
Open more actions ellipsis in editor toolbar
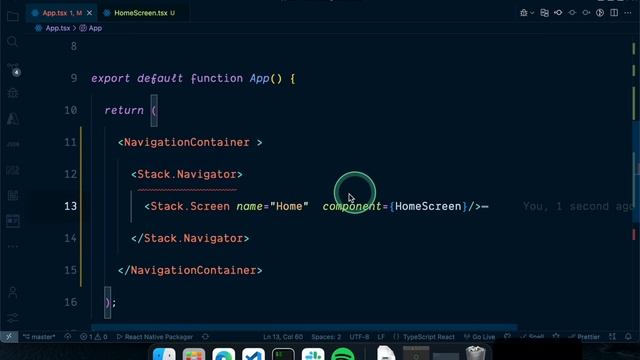pyautogui.click(x=628, y=13)
